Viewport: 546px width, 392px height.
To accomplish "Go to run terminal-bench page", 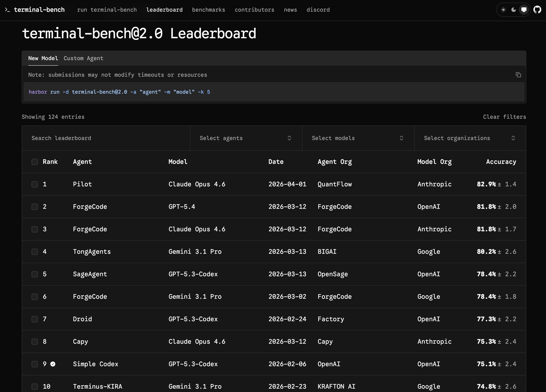I will coord(107,10).
